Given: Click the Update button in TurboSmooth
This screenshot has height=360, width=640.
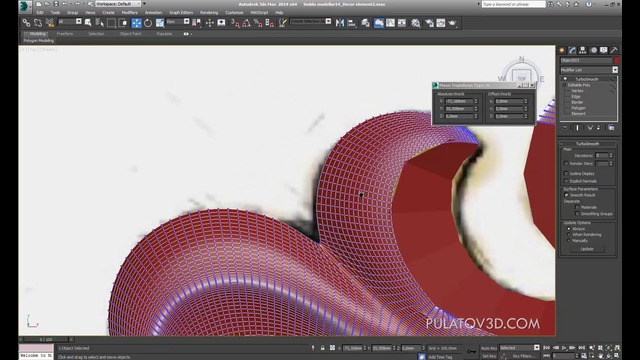Looking at the screenshot, I should (587, 249).
